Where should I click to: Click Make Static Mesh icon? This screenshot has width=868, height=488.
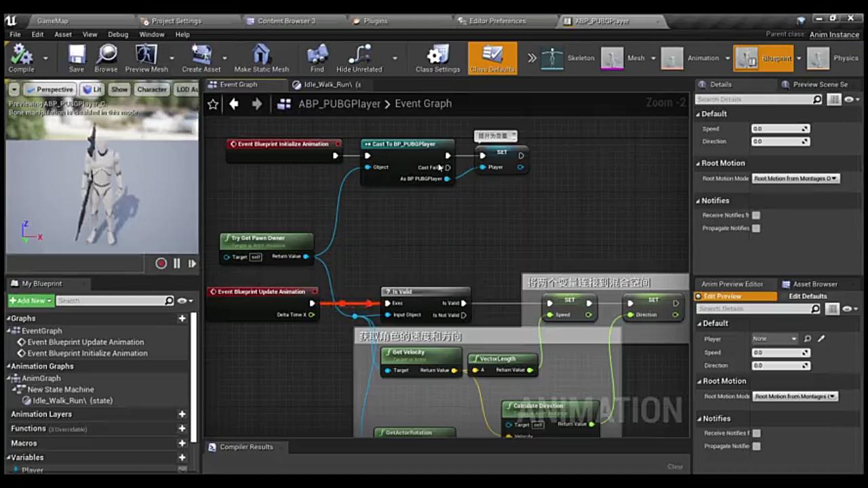pyautogui.click(x=261, y=58)
